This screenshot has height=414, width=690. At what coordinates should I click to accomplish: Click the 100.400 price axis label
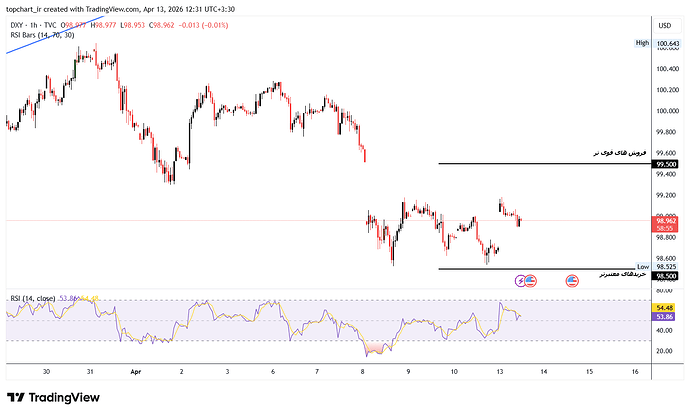coord(668,69)
